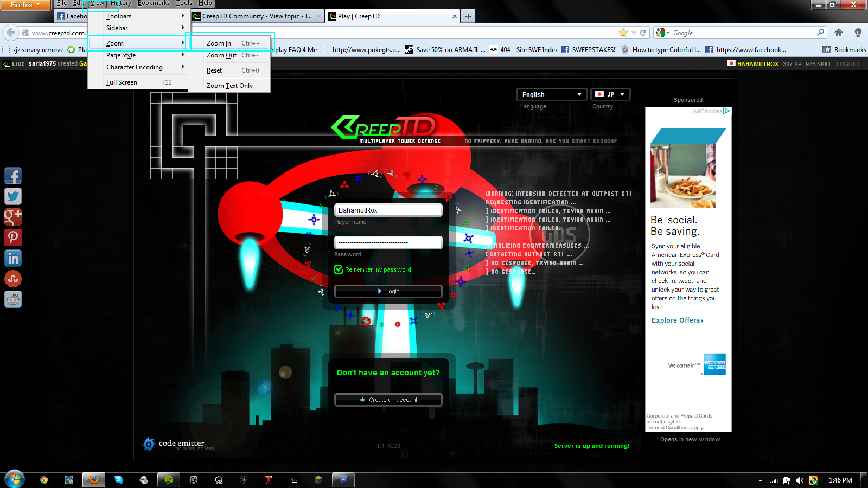Open a new tab with the plus button
868x488 pixels.
(x=468, y=16)
